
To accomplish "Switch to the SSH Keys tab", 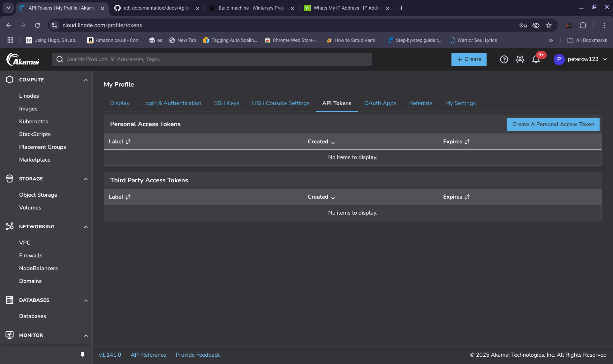I will [226, 103].
